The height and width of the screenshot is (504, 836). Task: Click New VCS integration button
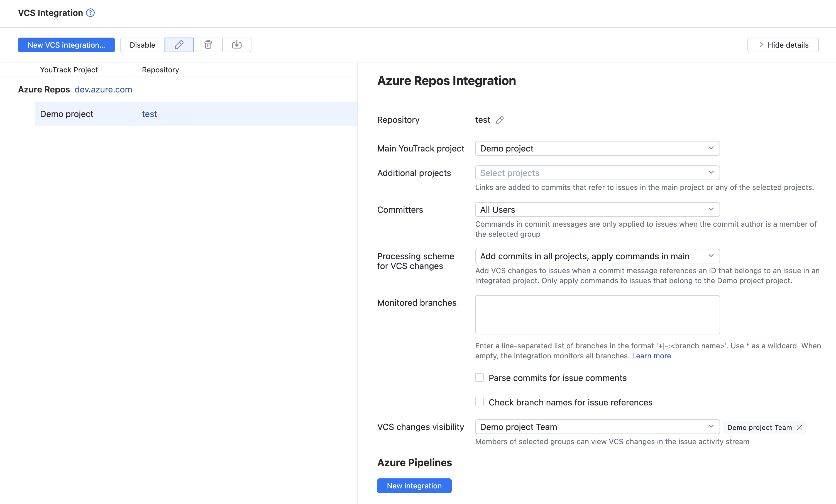tap(66, 45)
